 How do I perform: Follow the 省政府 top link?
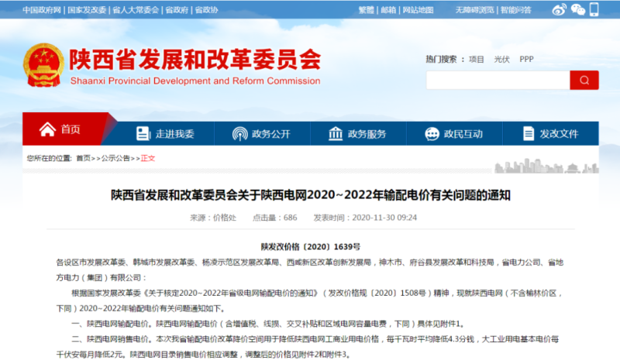tap(177, 10)
